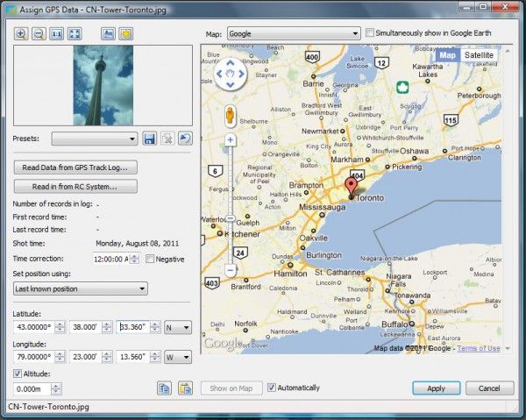The width and height of the screenshot is (526, 420).
Task: Open the latitude N hemisphere dropdown
Action: pyautogui.click(x=178, y=327)
